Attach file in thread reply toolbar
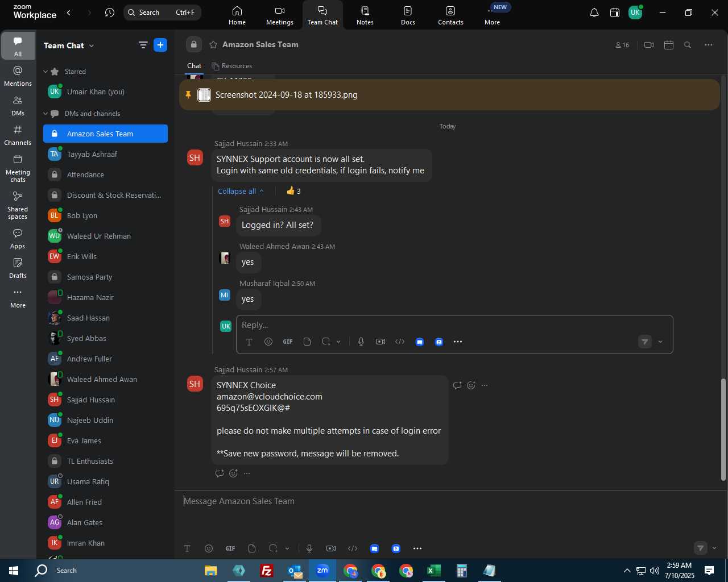 click(307, 342)
